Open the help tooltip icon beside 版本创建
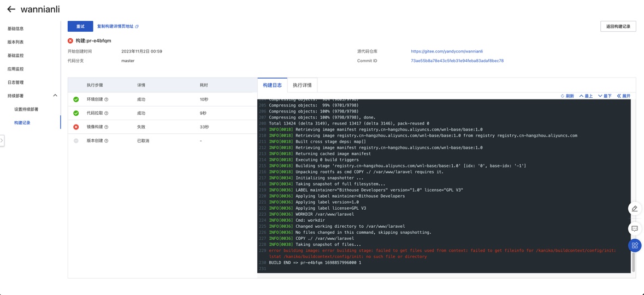The height and width of the screenshot is (295, 644). [x=107, y=140]
